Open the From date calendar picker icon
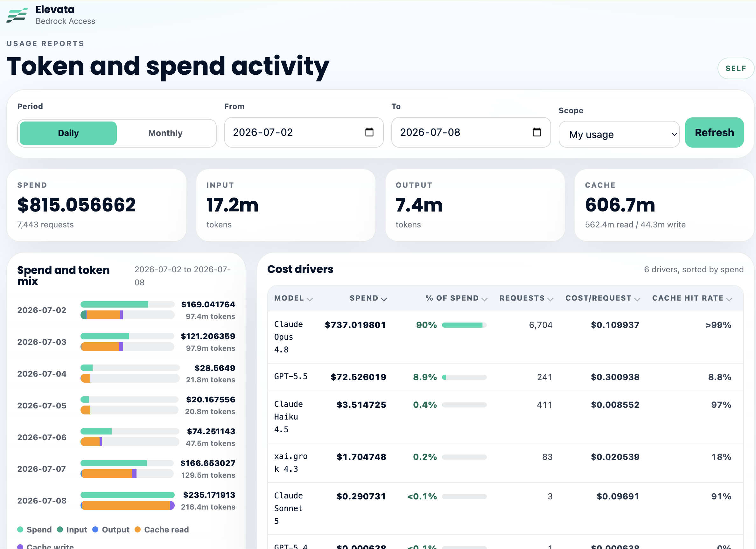Viewport: 756px width, 549px height. (369, 132)
